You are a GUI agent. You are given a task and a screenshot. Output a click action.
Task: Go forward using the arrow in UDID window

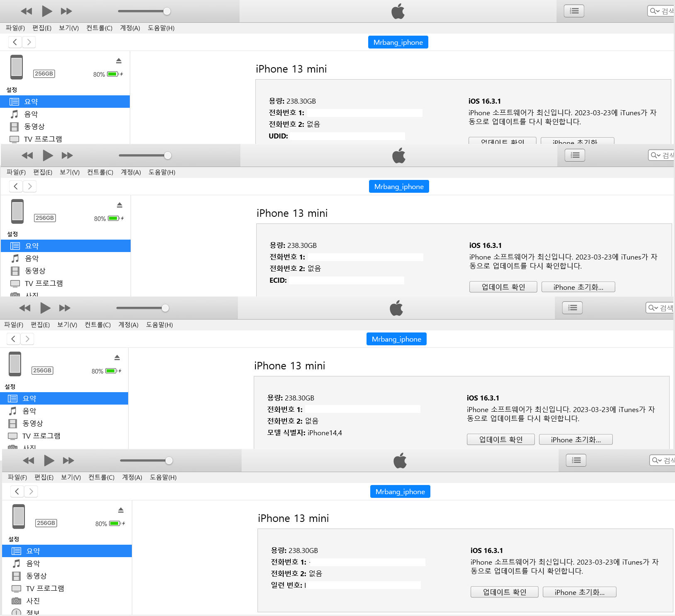pos(29,42)
